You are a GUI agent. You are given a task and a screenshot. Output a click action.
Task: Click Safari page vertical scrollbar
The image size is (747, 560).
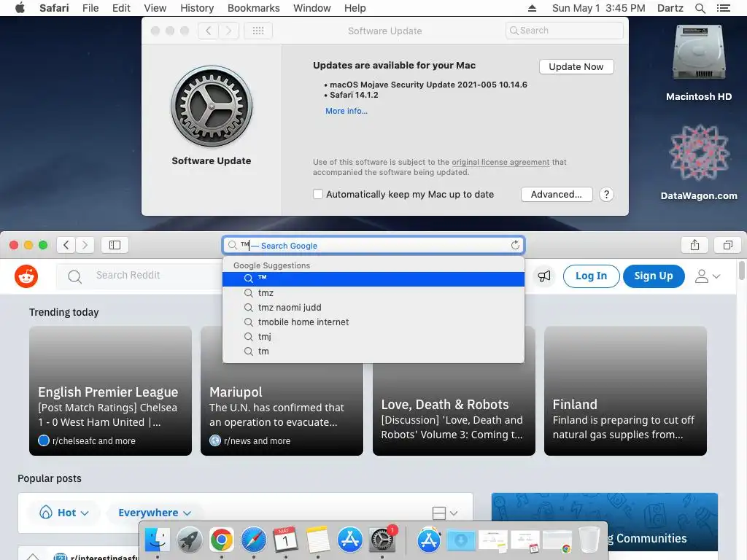pos(742,271)
